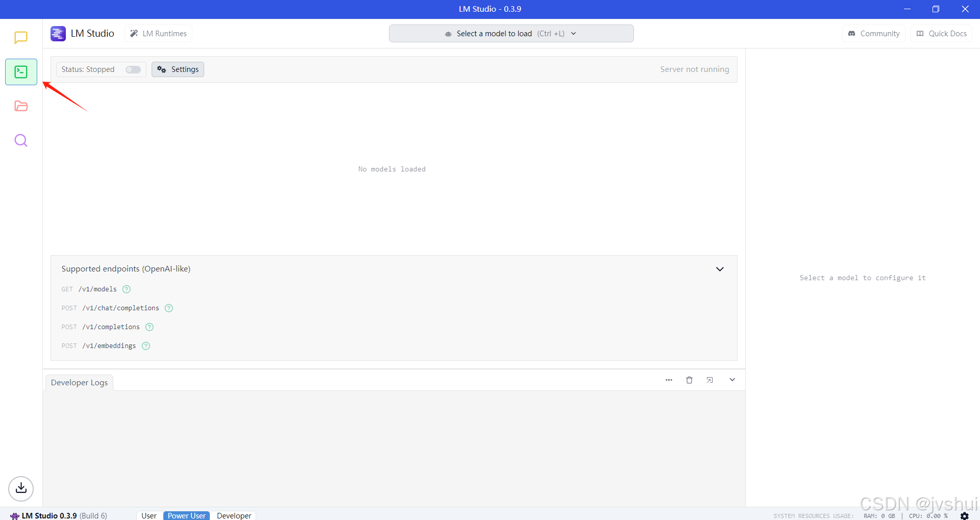Close the LM Studio window
The width and height of the screenshot is (980, 520).
(x=965, y=9)
